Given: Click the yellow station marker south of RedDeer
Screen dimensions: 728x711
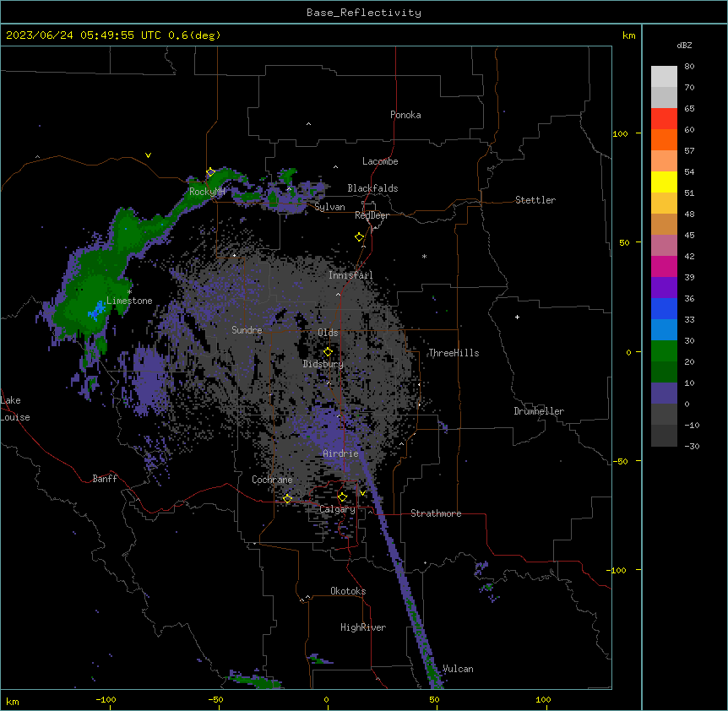Looking at the screenshot, I should click(360, 237).
